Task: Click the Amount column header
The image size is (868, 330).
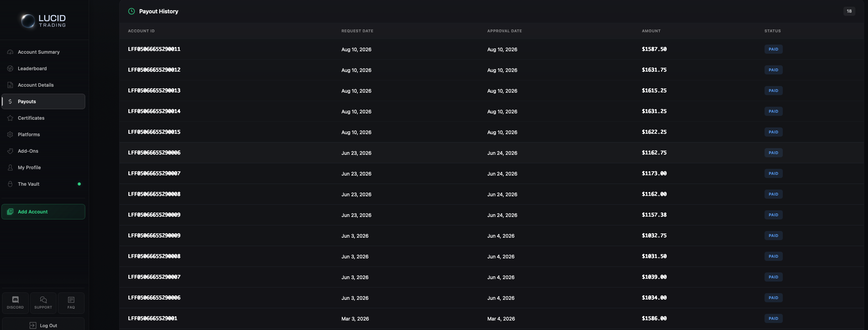Action: point(651,31)
